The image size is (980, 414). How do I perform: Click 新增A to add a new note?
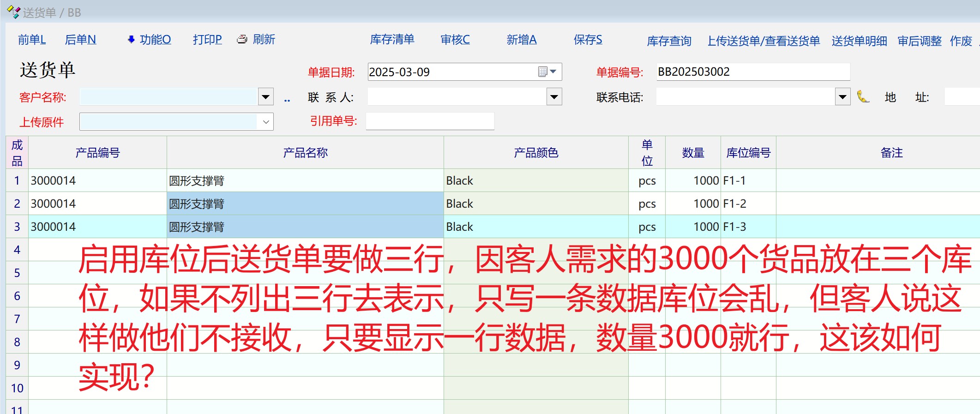tap(522, 40)
